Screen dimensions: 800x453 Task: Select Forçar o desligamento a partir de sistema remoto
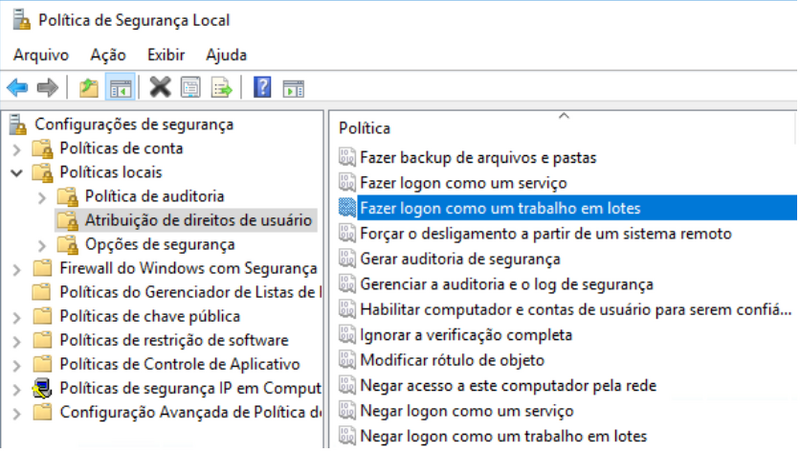(x=545, y=233)
